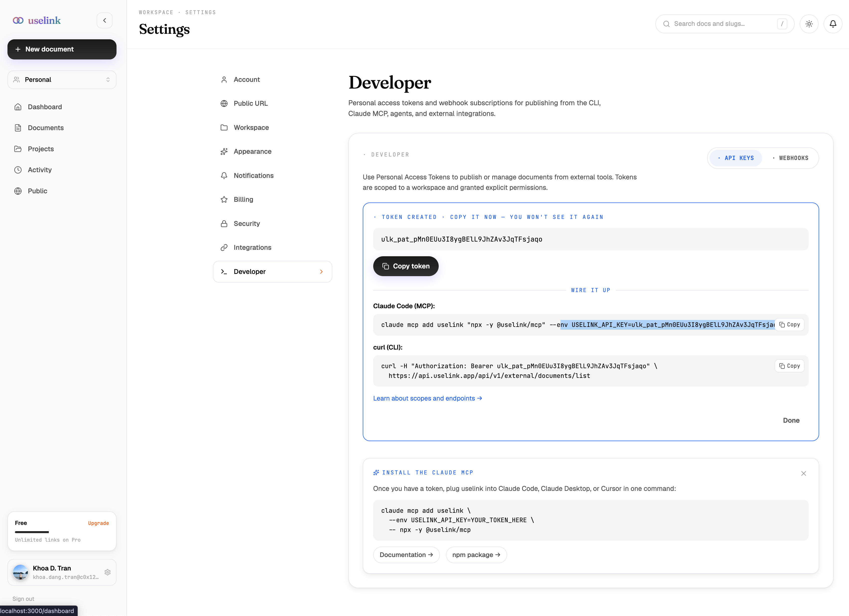Click the sparkle icon by Install the Claude MCP
The image size is (849, 616).
376,473
